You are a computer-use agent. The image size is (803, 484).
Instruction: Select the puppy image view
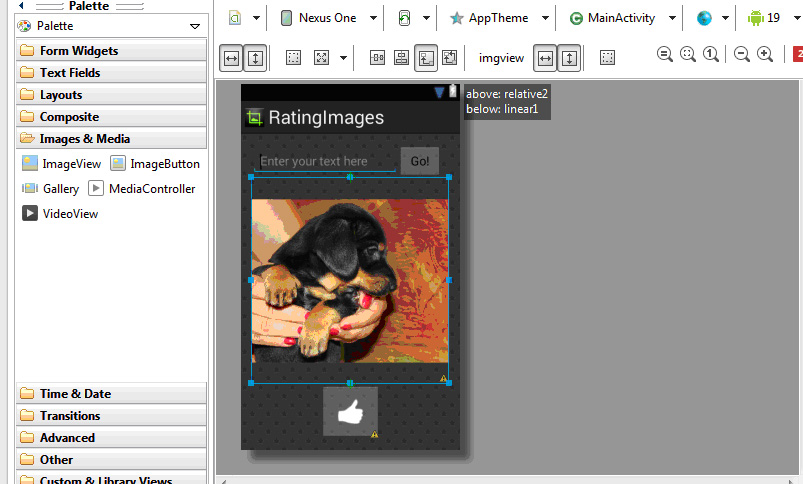[350, 280]
